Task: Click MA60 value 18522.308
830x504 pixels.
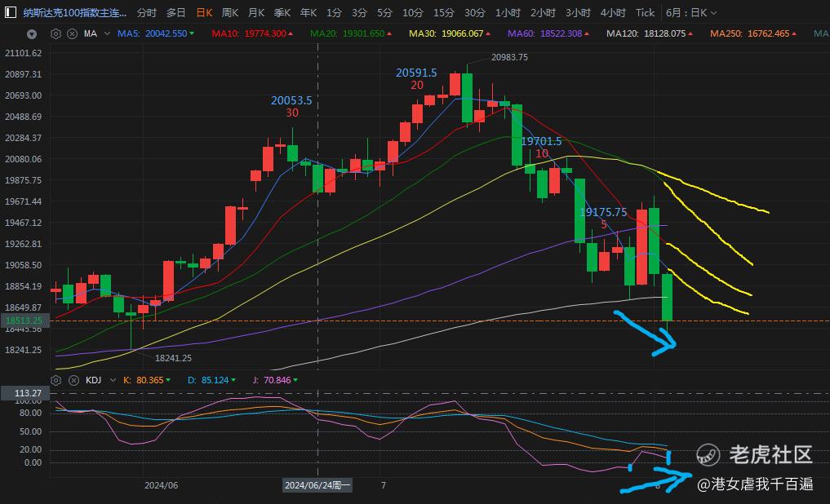Action: pos(561,33)
